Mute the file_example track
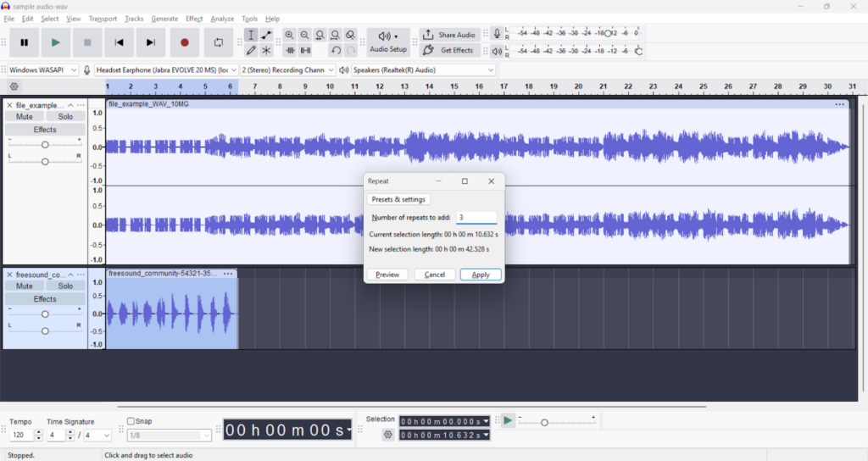 click(x=25, y=117)
